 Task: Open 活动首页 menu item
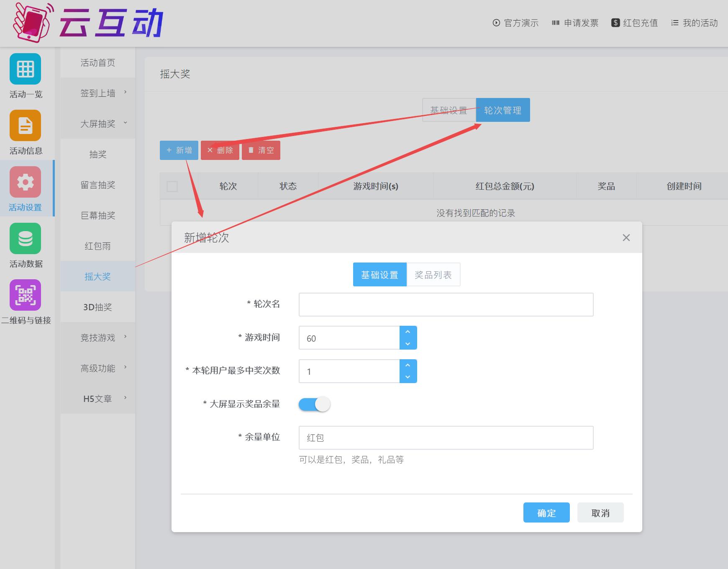point(98,62)
